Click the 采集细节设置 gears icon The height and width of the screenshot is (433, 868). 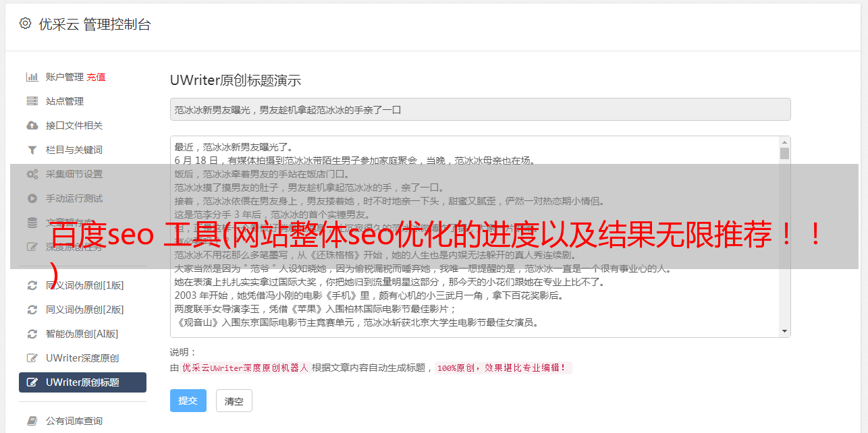(32, 174)
